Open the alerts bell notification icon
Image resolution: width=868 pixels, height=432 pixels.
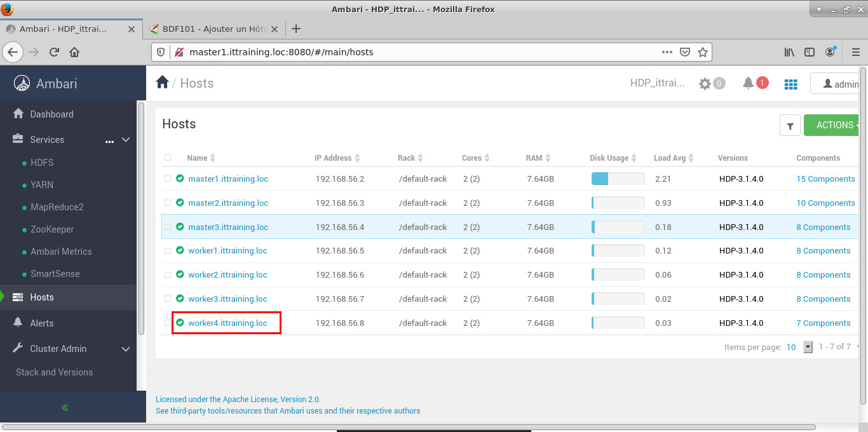coord(749,83)
